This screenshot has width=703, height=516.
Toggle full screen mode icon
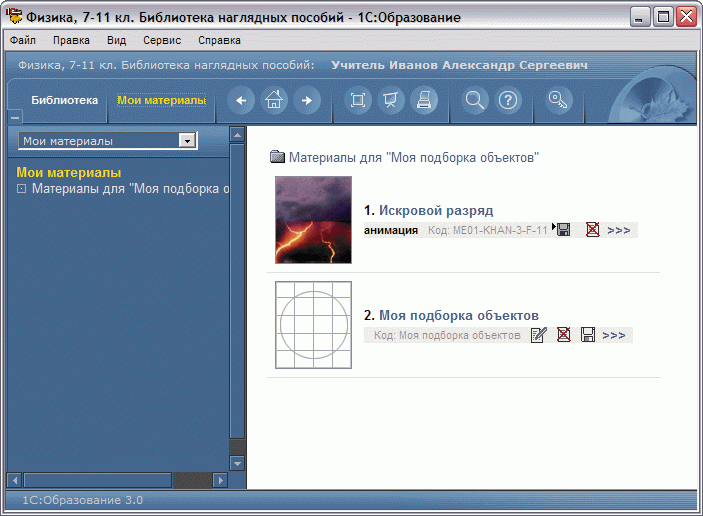(358, 100)
